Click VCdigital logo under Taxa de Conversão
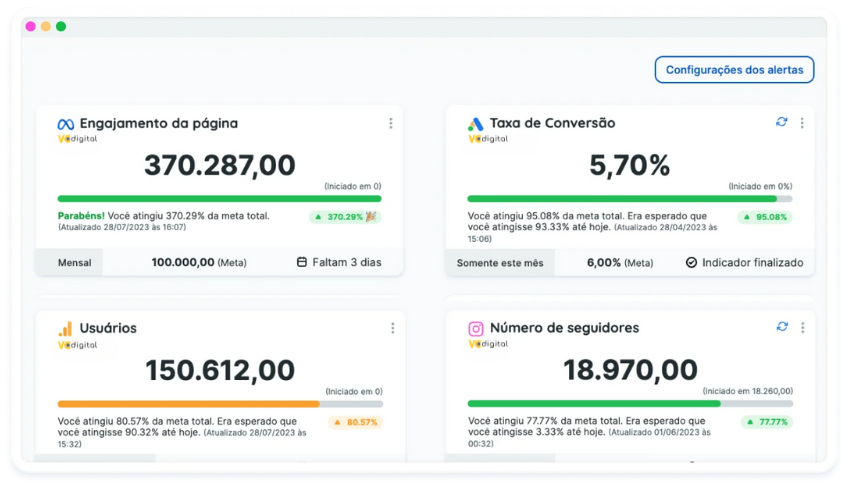 [x=488, y=139]
